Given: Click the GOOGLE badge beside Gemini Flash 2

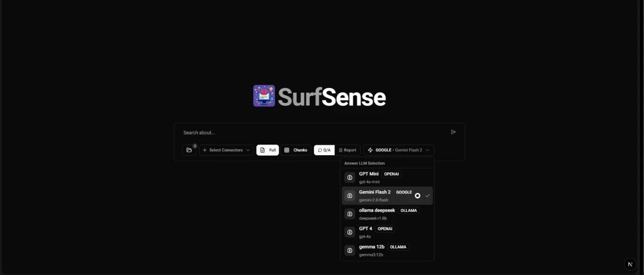Looking at the screenshot, I should point(404,192).
